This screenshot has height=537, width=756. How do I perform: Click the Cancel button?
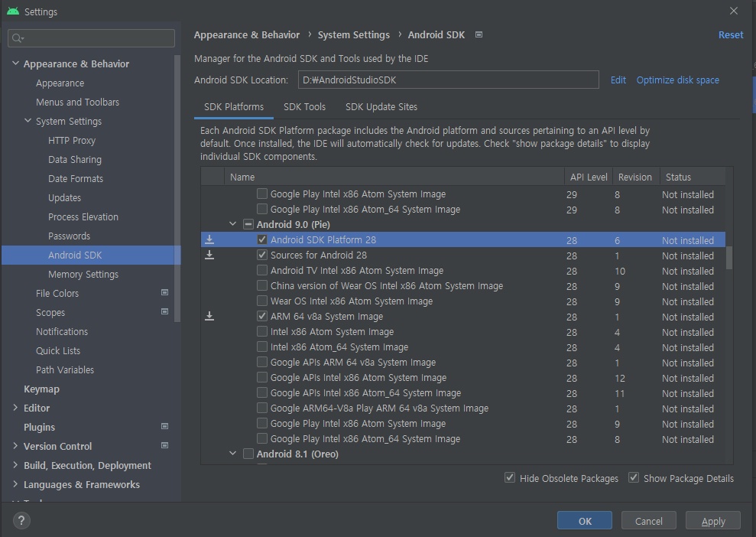click(x=648, y=521)
